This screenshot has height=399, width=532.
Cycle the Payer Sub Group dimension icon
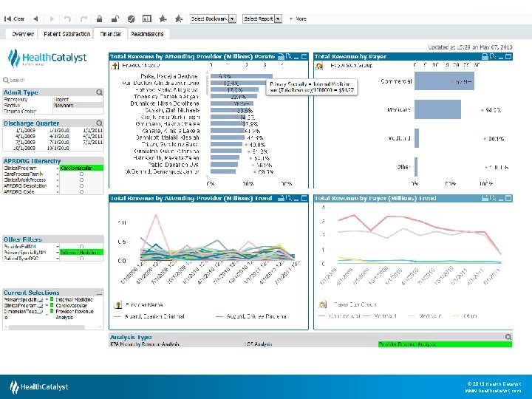319,66
